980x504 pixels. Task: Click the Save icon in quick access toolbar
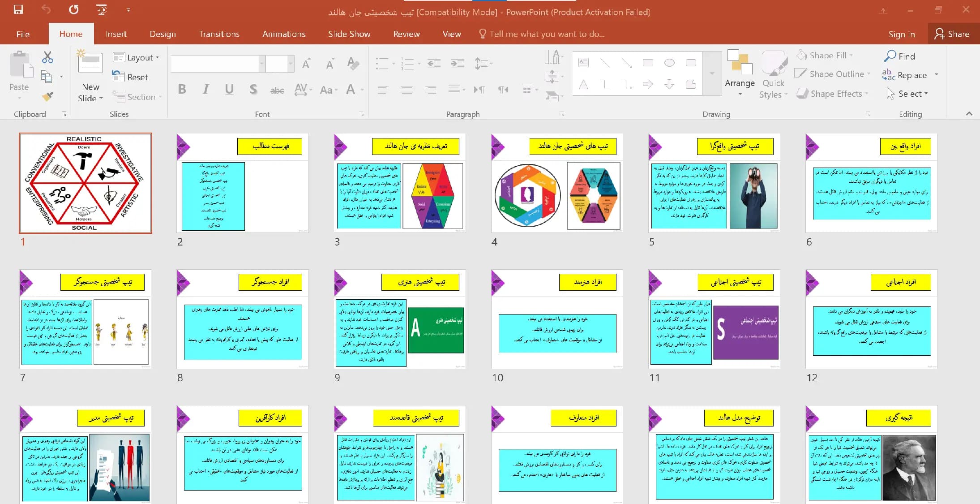[x=18, y=10]
